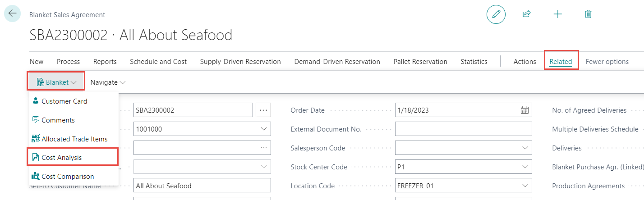Viewport: 644px width, 200px height.
Task: Expand the Navigate dropdown
Action: (108, 82)
